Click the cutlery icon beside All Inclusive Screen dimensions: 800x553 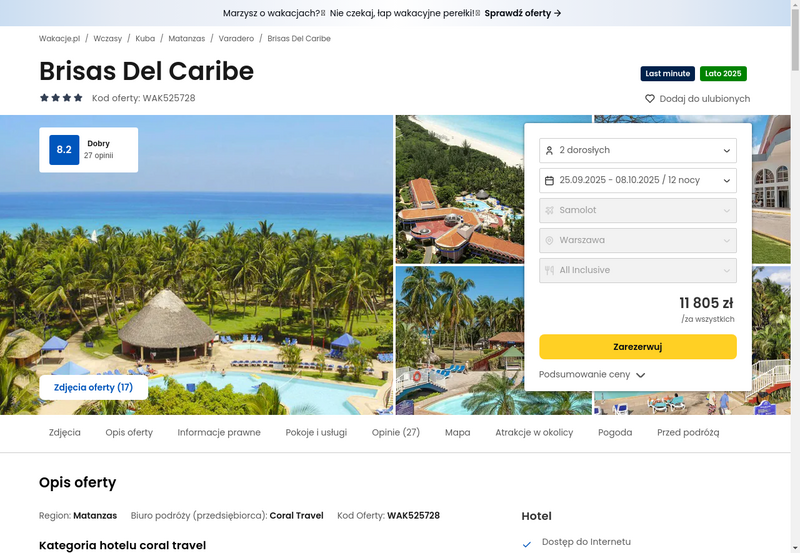(x=549, y=270)
